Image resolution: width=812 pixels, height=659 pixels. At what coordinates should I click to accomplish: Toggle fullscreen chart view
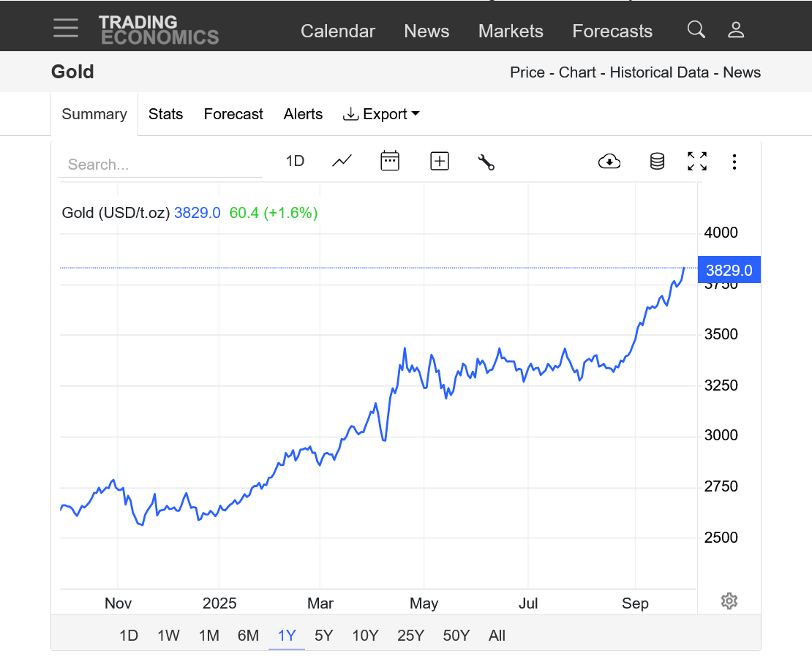pos(697,161)
